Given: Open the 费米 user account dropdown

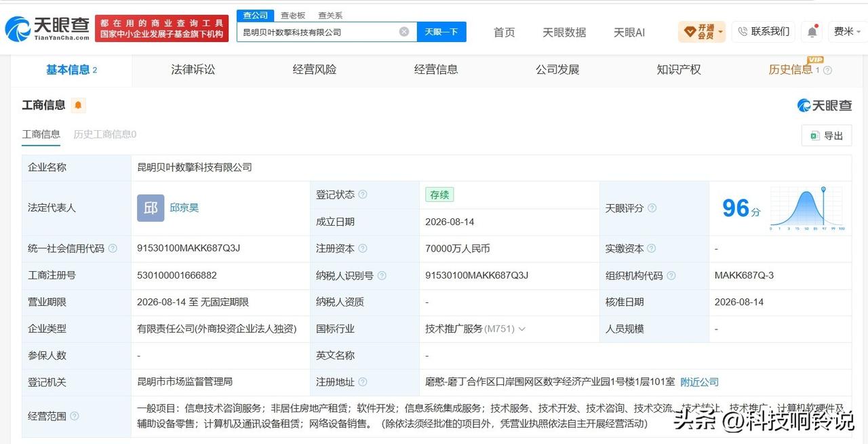Looking at the screenshot, I should point(848,31).
